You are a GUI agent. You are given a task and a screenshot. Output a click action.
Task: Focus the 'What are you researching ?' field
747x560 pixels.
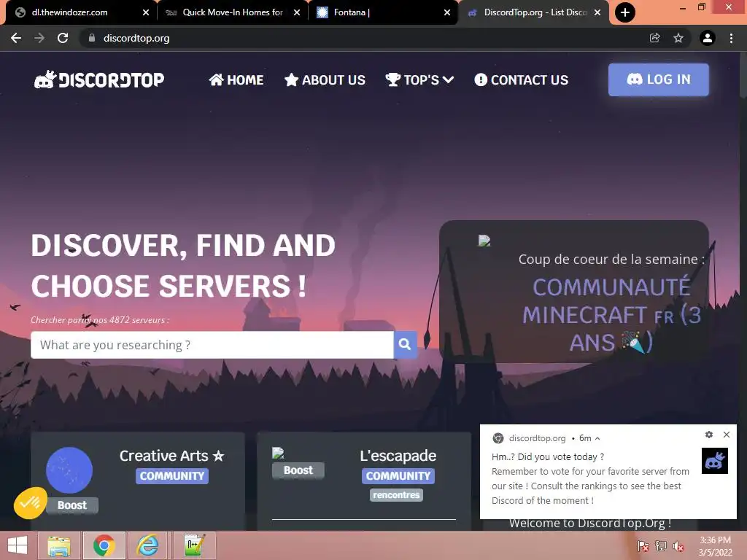[x=212, y=344]
